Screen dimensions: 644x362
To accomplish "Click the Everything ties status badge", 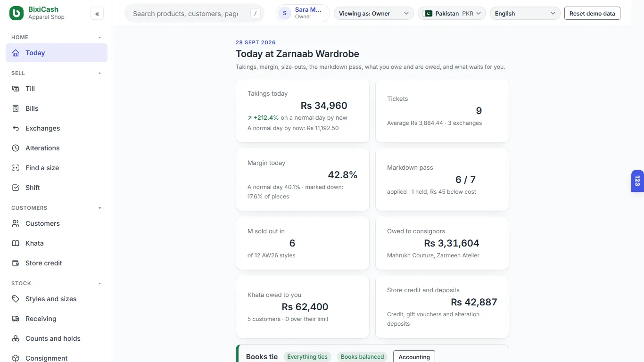I will (x=307, y=357).
